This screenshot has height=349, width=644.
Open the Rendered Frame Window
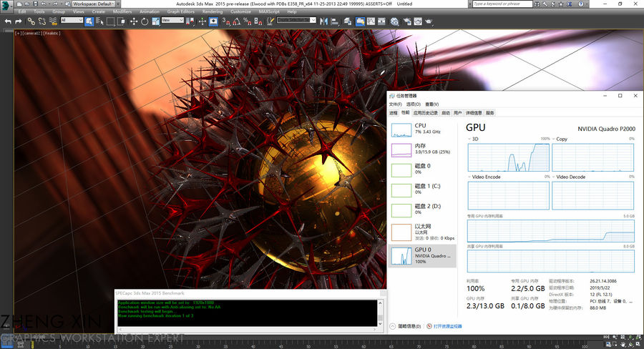[x=418, y=21]
